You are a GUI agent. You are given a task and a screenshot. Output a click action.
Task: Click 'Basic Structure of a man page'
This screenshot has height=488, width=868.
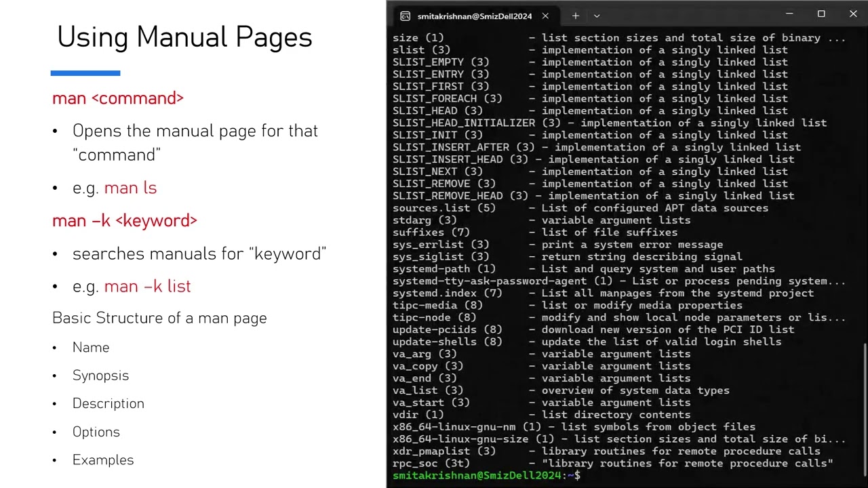159,318
